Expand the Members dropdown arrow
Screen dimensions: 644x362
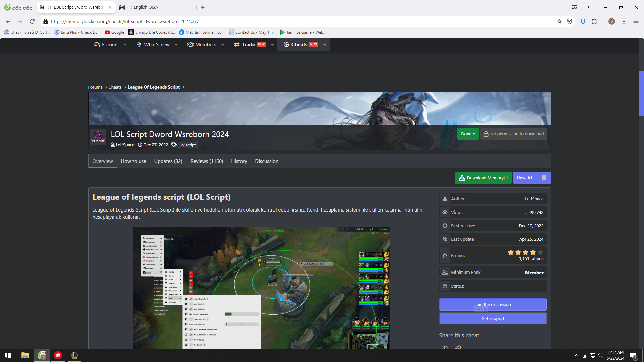tap(223, 45)
